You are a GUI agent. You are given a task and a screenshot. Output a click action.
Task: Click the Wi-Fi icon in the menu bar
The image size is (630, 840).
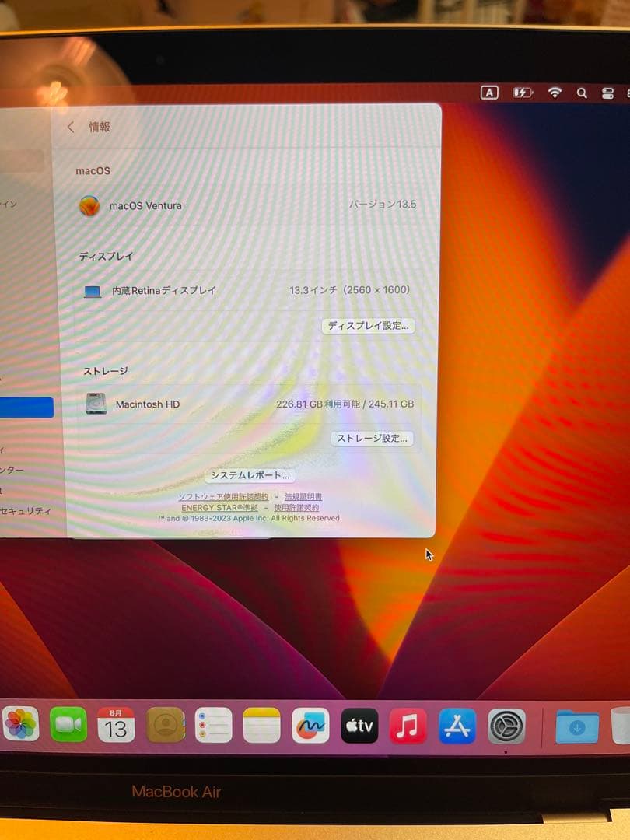pyautogui.click(x=555, y=92)
